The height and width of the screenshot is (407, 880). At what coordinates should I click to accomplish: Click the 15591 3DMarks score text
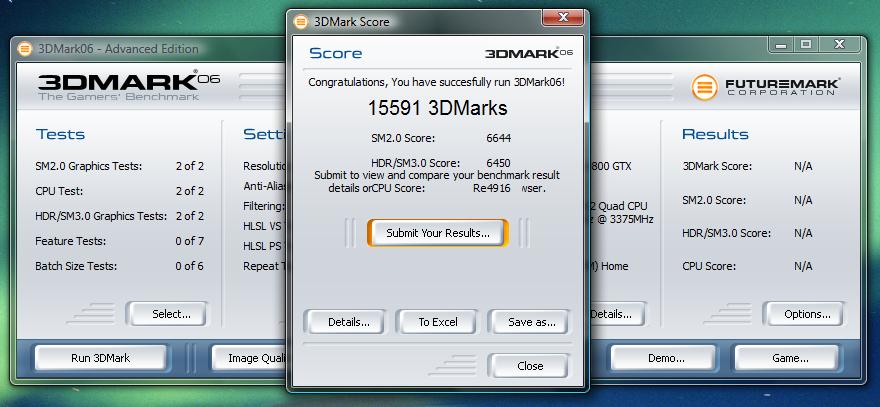point(438,108)
